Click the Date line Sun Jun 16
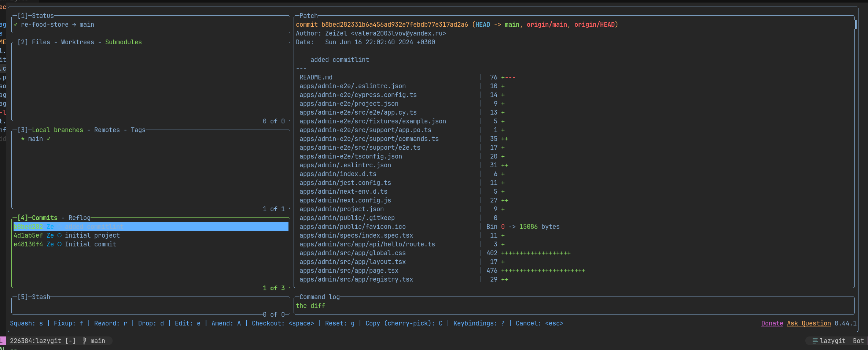 tap(365, 42)
